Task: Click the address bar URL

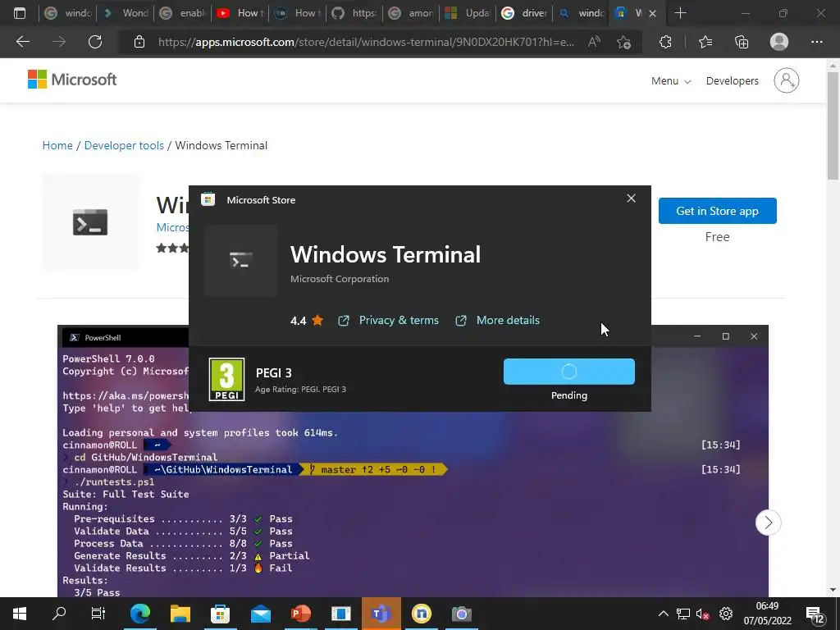Action: click(x=366, y=42)
